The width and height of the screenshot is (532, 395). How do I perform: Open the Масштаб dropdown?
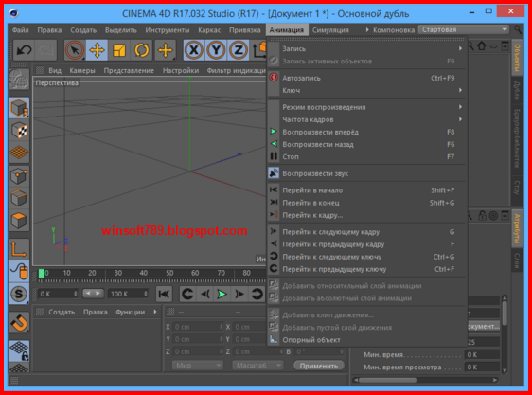tap(257, 366)
